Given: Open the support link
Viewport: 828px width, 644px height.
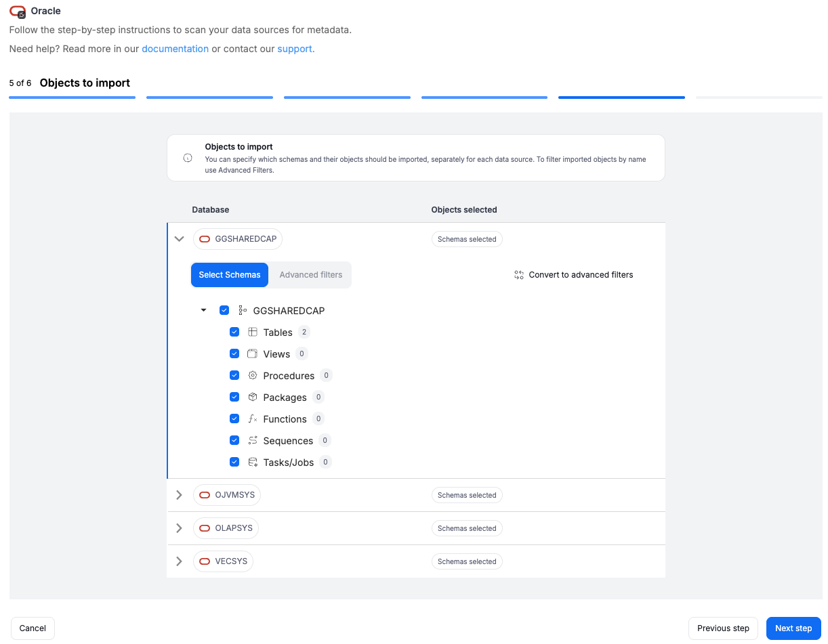Looking at the screenshot, I should click(x=296, y=49).
